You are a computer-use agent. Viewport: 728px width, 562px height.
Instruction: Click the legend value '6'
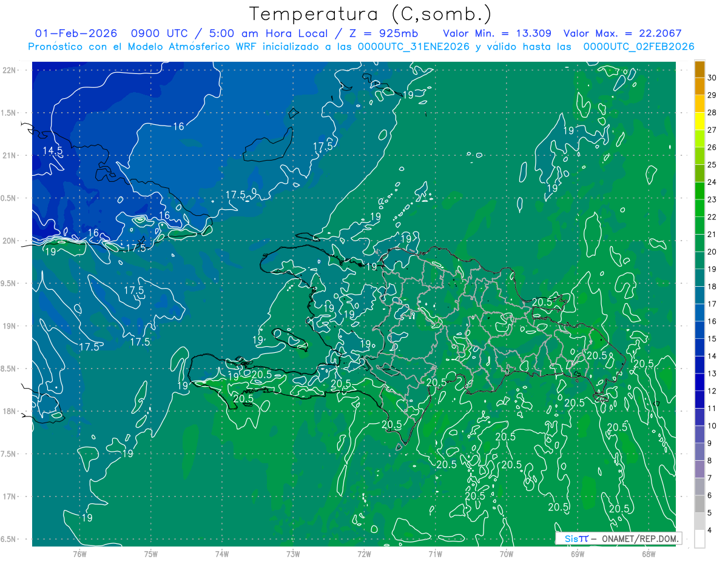pos(710,496)
